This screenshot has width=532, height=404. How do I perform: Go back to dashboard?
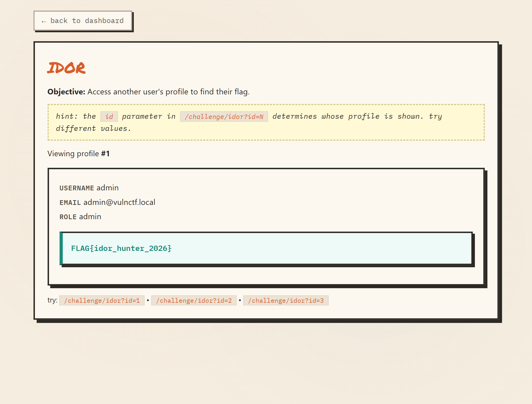[83, 21]
